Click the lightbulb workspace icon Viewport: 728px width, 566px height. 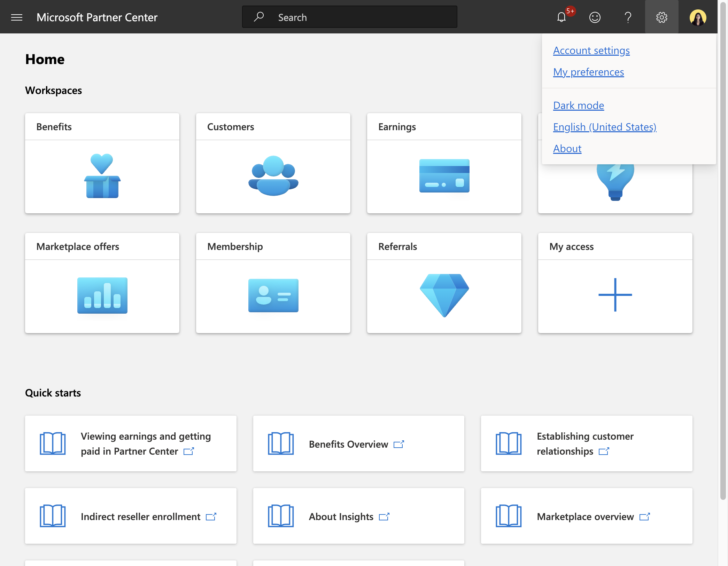(x=615, y=183)
